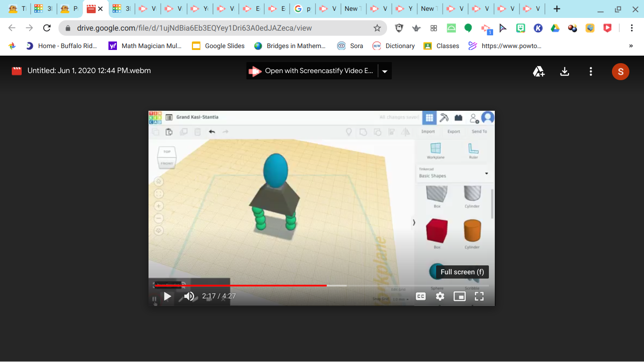Enter full screen video mode
Viewport: 644px width, 362px height.
tap(479, 296)
